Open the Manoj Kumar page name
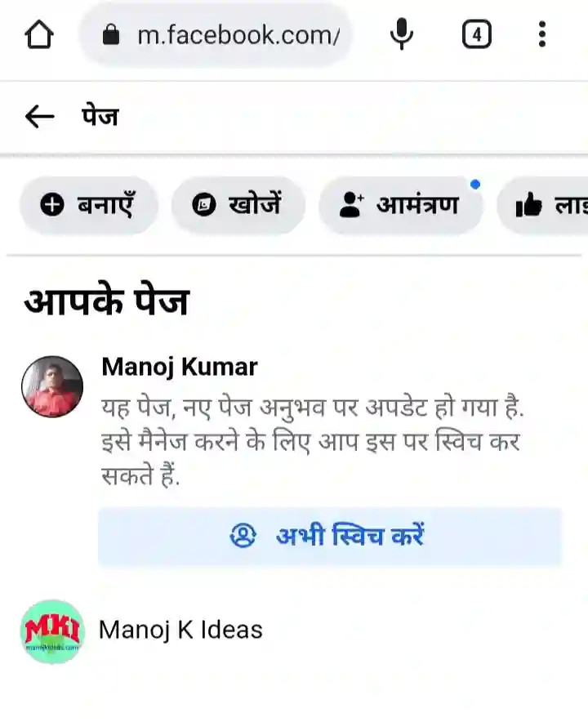 pos(180,367)
